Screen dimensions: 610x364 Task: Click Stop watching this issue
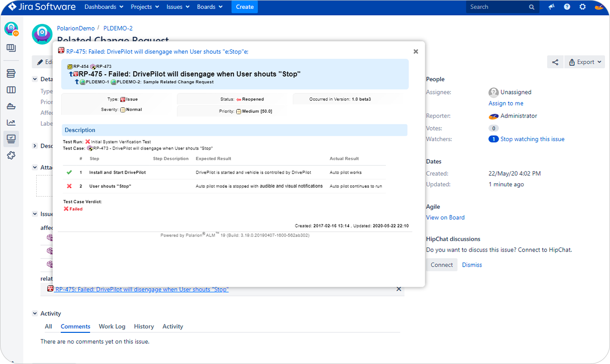click(533, 139)
